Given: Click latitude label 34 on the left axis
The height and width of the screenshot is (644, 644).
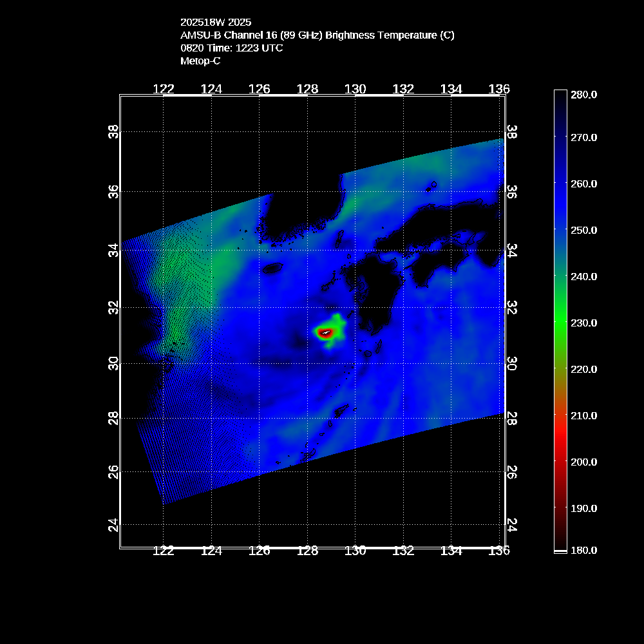Looking at the screenshot, I should pos(113,250).
